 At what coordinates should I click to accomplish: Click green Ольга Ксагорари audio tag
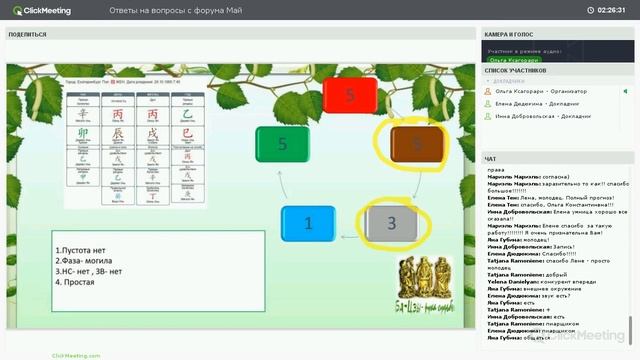[514, 60]
